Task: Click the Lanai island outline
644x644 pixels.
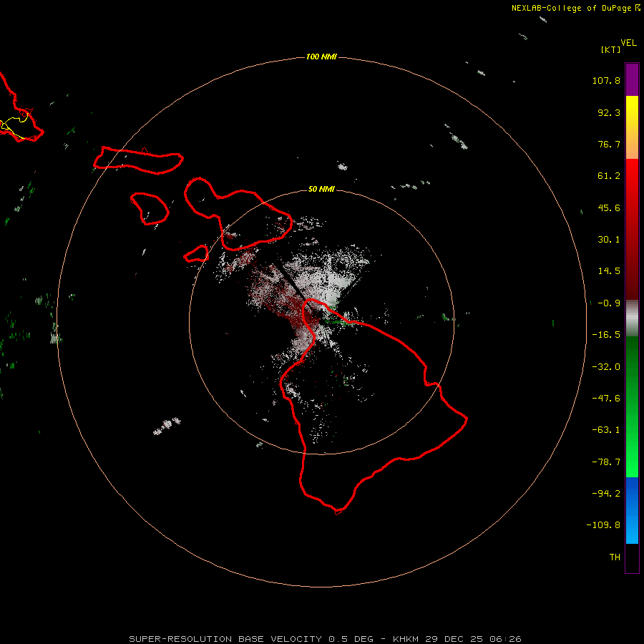Action: (150, 209)
